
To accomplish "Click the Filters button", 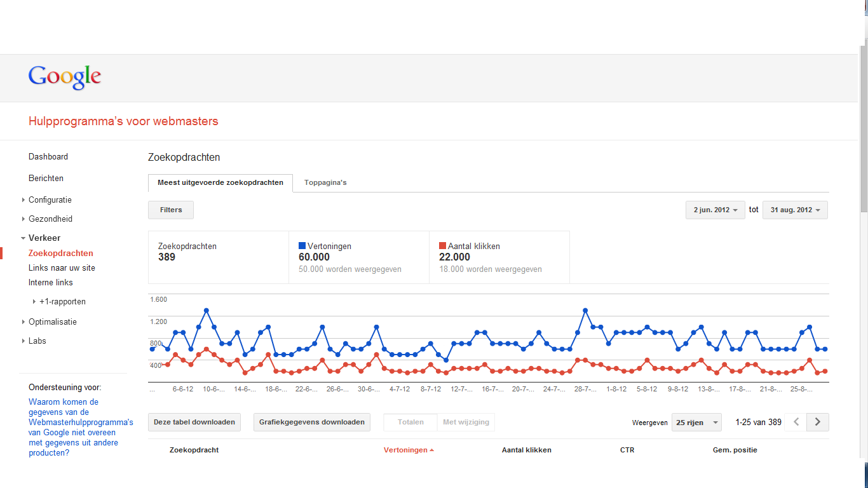I will point(171,210).
